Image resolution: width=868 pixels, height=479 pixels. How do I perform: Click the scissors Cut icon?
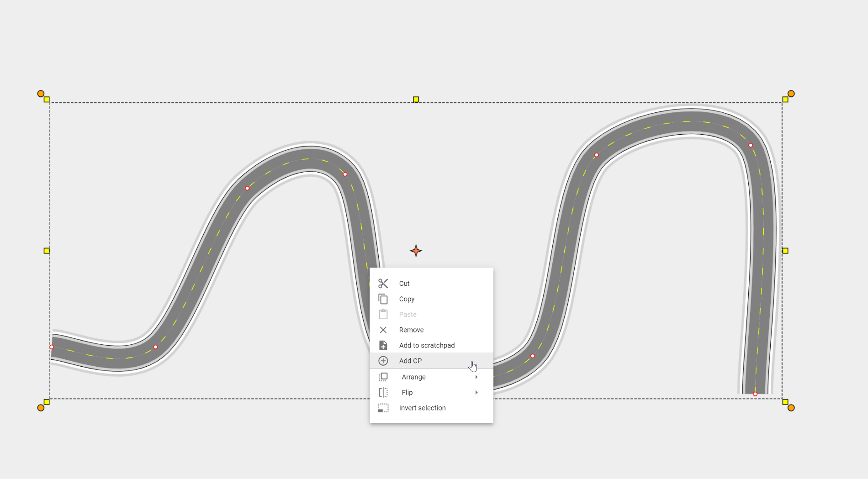point(383,284)
